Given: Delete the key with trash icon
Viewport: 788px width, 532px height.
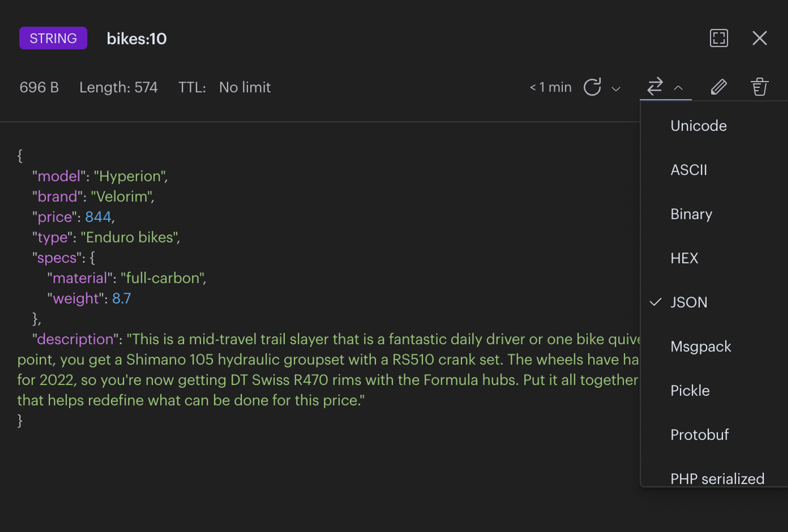Looking at the screenshot, I should (x=759, y=87).
